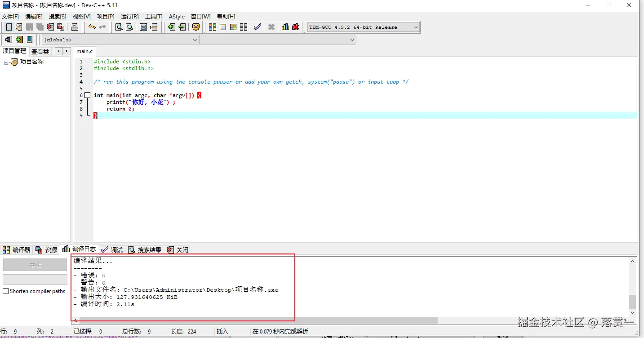Redo the last edit
This screenshot has height=338, width=644.
102,27
